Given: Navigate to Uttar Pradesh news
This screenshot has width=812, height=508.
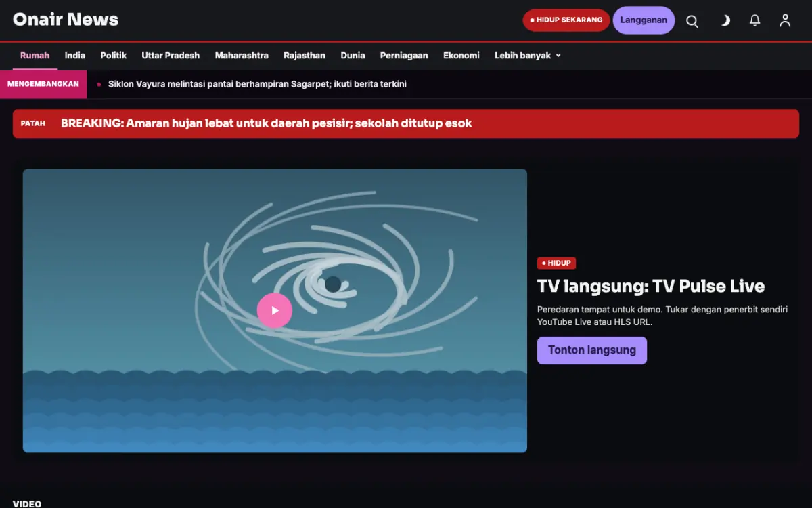Looking at the screenshot, I should point(171,56).
